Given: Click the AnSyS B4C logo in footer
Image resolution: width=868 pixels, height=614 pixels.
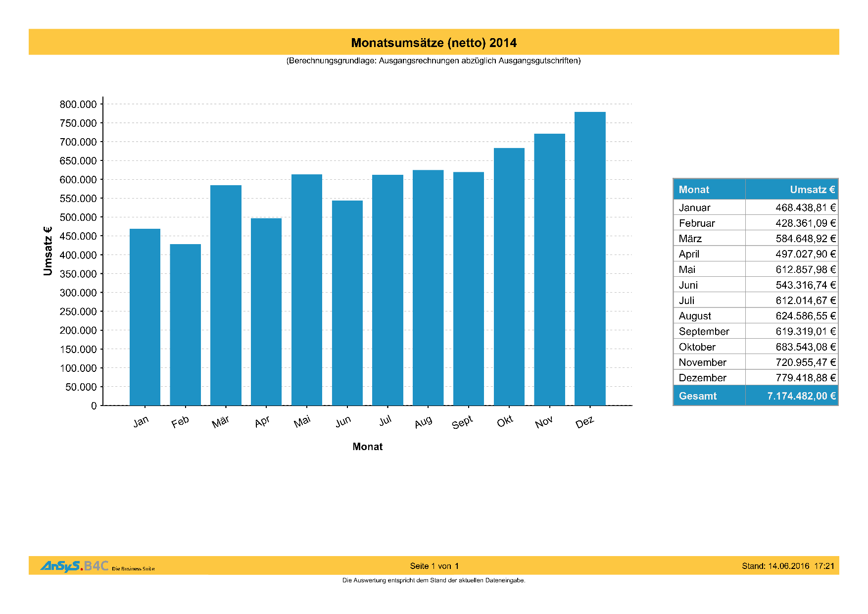Looking at the screenshot, I should (74, 566).
